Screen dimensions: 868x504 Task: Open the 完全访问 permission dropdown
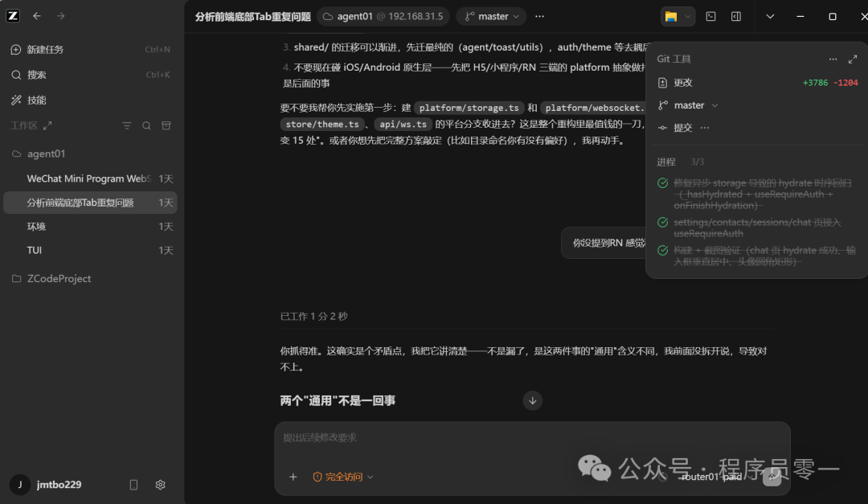[342, 477]
